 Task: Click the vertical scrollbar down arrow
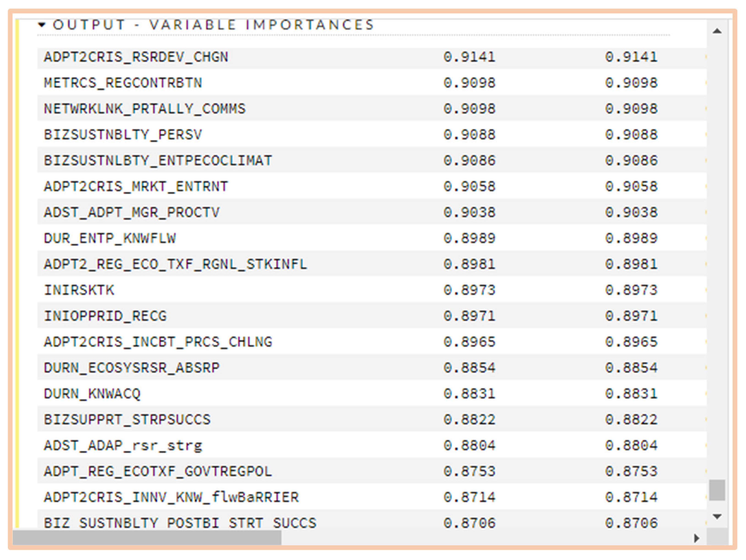pyautogui.click(x=717, y=516)
